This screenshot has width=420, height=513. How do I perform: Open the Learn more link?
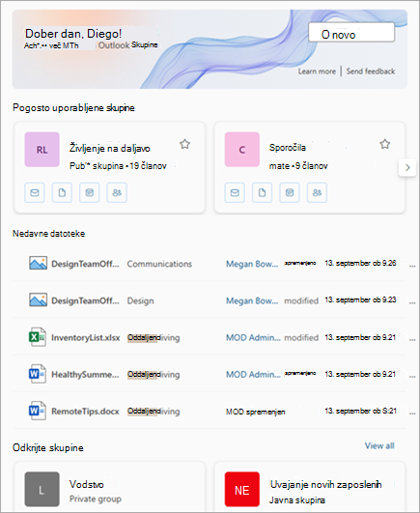(317, 71)
